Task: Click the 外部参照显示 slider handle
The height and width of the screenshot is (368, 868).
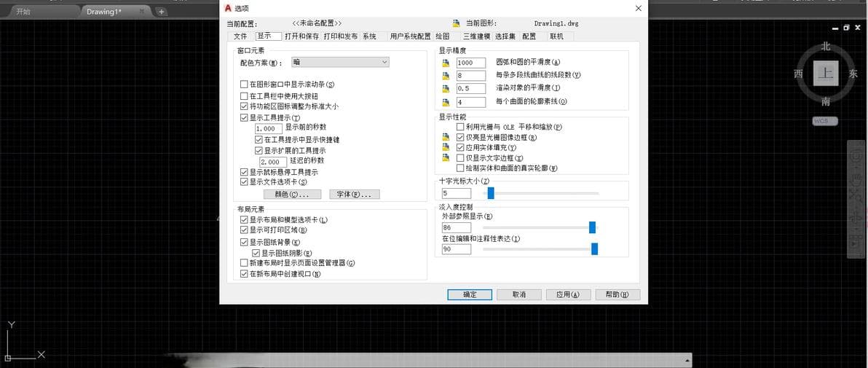Action: click(x=592, y=227)
